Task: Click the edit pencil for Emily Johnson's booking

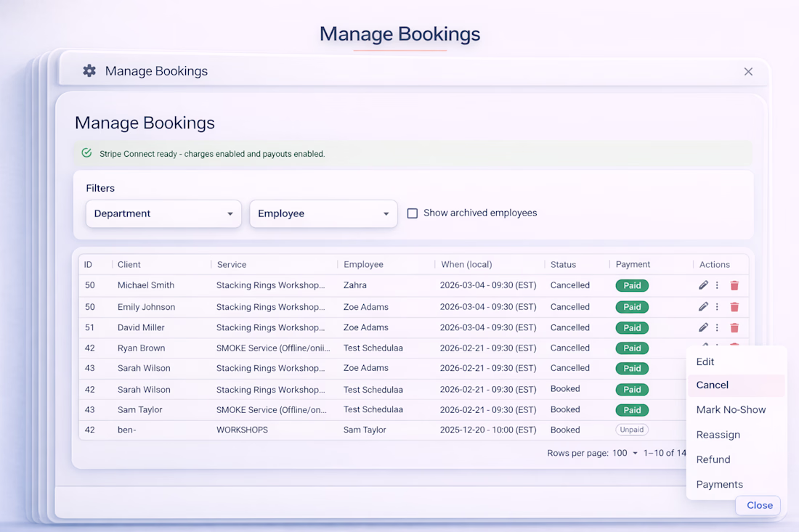Action: tap(703, 307)
